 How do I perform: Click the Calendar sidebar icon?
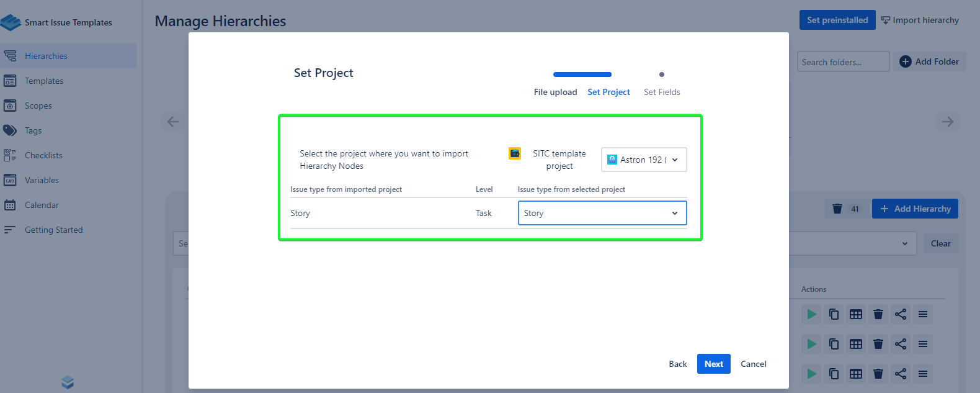coord(10,205)
